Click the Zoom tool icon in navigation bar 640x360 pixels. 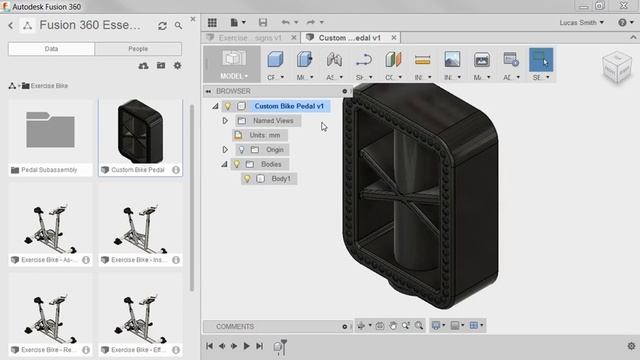click(x=406, y=325)
